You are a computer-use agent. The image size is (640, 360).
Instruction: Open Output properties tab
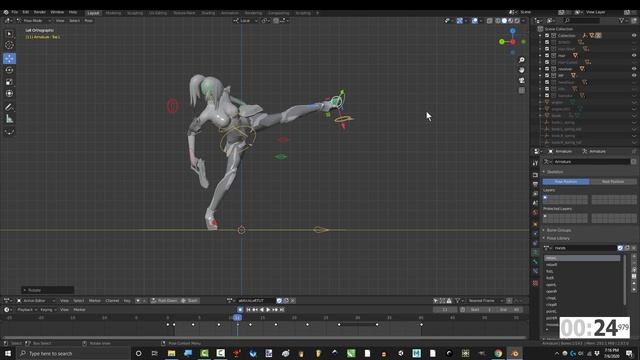coord(535,184)
